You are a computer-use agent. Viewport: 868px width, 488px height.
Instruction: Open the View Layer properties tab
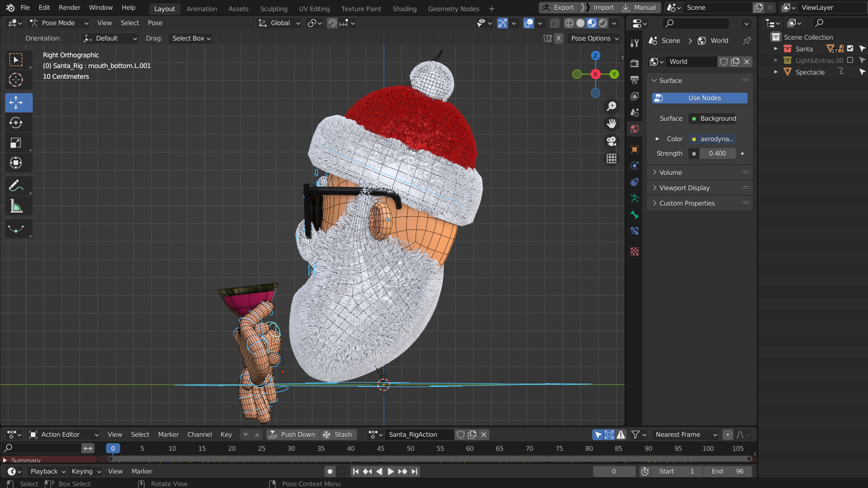point(634,96)
